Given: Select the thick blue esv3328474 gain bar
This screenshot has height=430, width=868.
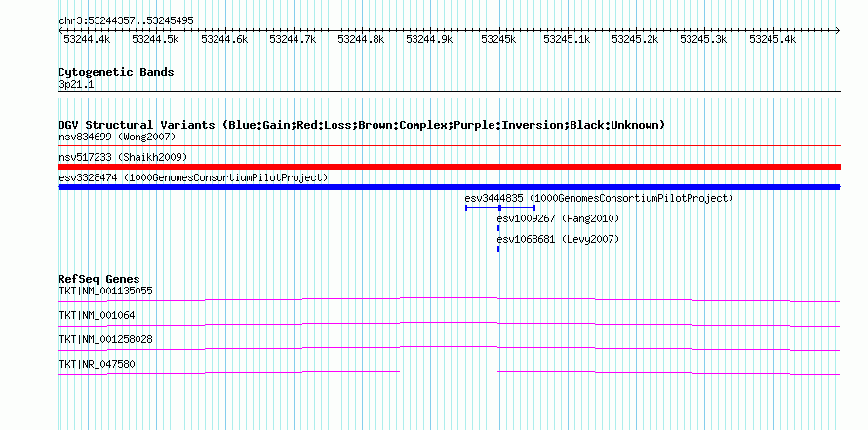Looking at the screenshot, I should 449,187.
